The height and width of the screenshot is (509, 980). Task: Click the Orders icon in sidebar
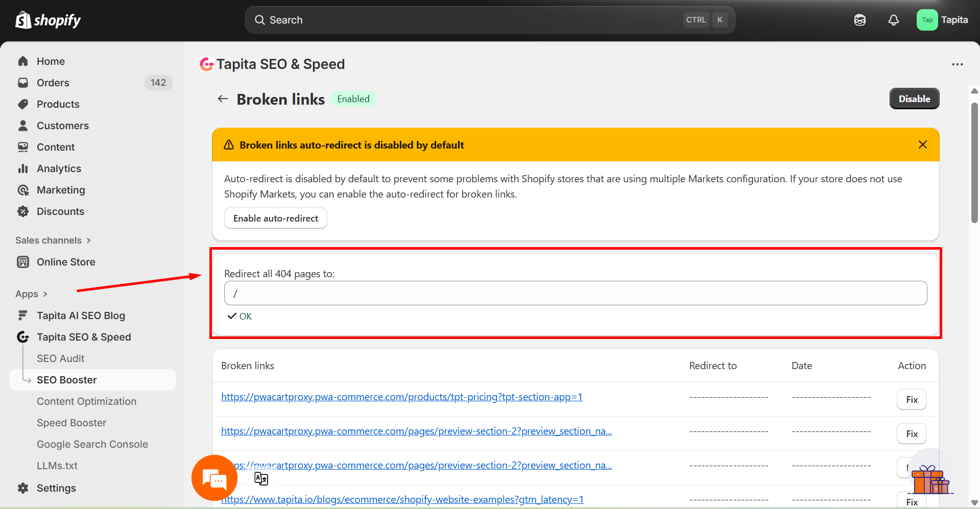[x=23, y=83]
